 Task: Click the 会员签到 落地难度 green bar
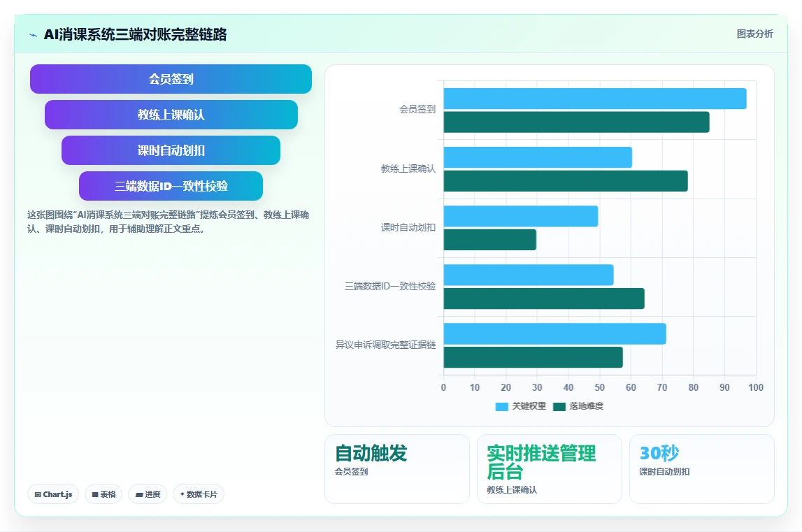[x=576, y=122]
